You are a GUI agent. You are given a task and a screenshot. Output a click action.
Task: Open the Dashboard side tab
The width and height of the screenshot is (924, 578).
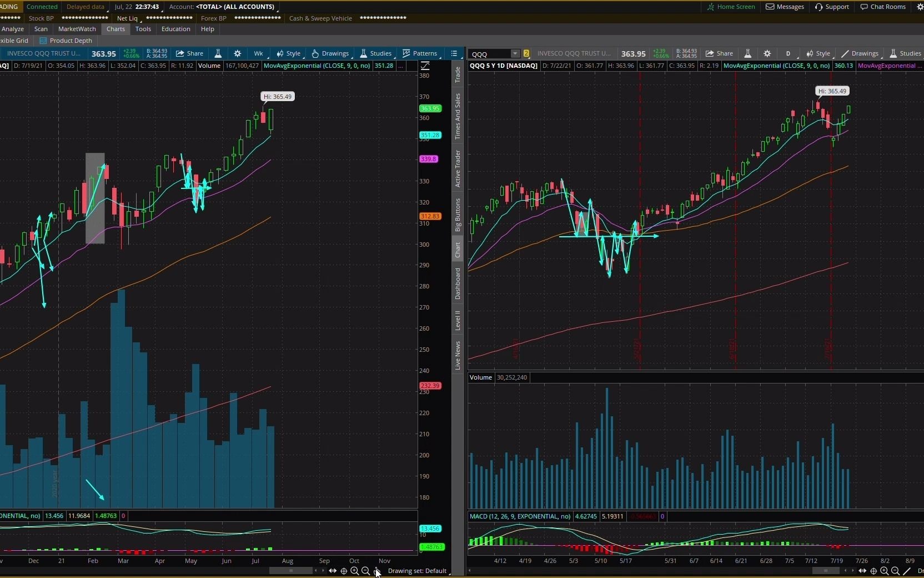(x=458, y=283)
